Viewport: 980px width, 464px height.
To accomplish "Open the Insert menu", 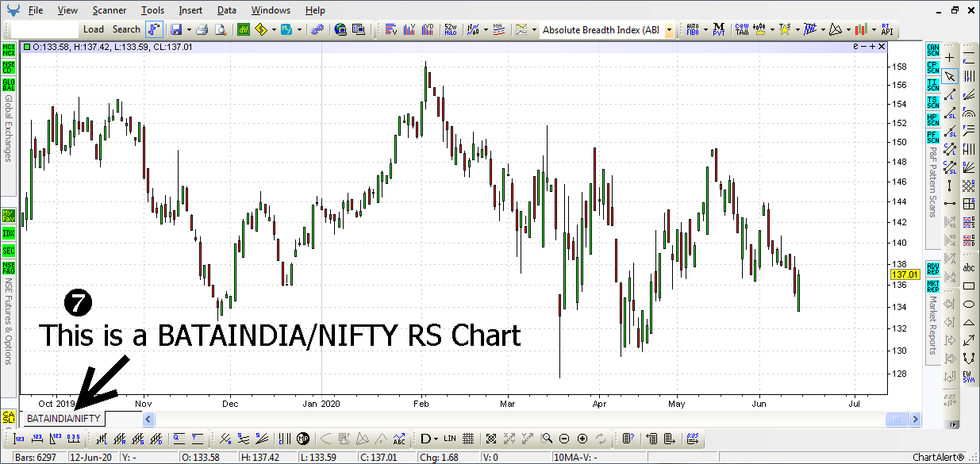I will pyautogui.click(x=190, y=10).
